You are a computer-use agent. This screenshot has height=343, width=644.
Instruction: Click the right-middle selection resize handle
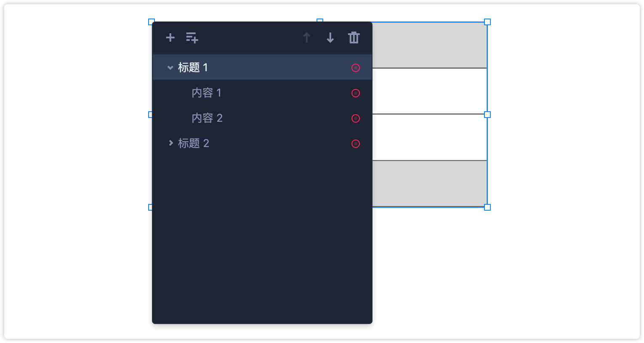click(x=487, y=115)
